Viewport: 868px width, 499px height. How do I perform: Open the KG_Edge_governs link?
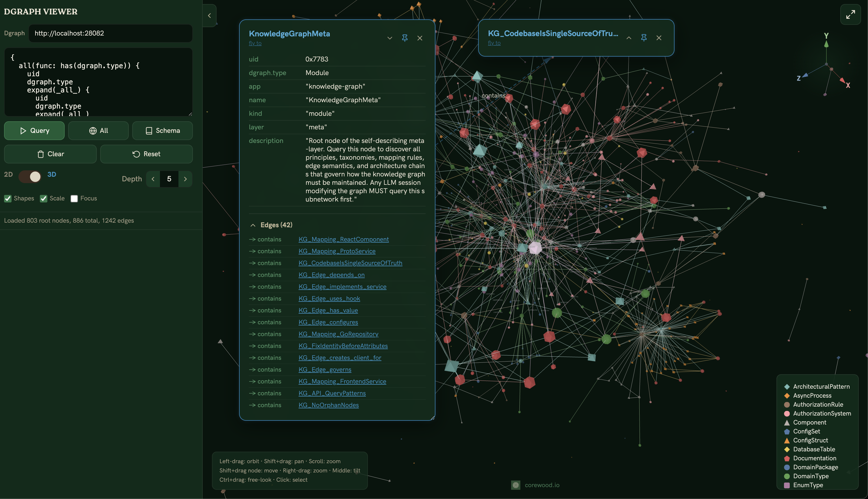325,369
